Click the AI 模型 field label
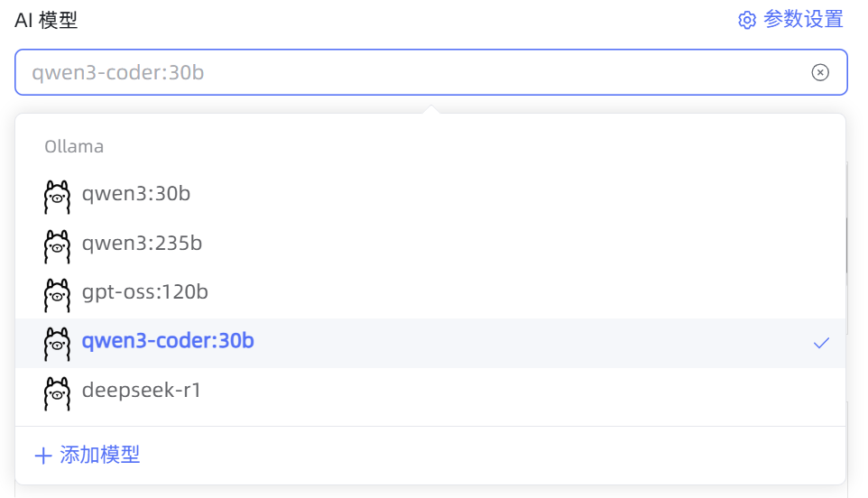 [46, 20]
